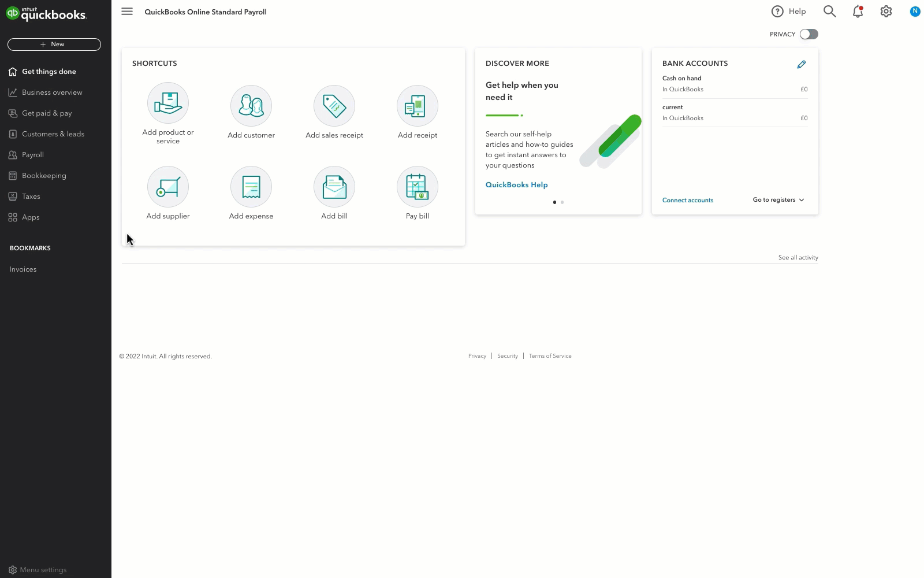
Task: Click the Help text label in header
Action: click(x=797, y=12)
